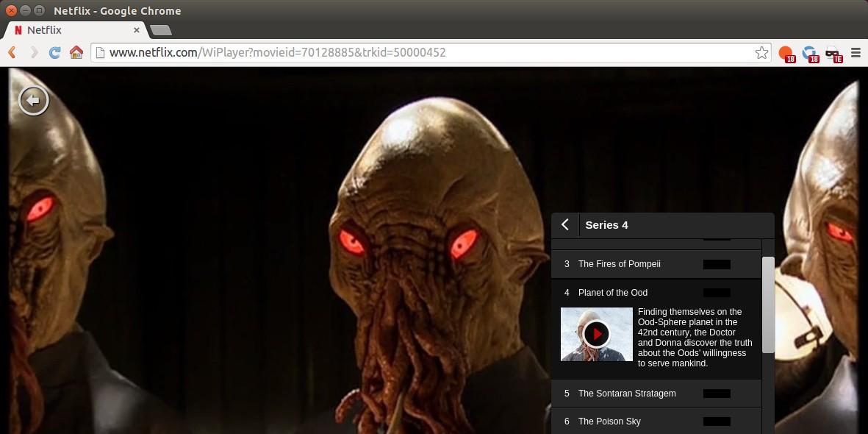This screenshot has width=868, height=434.
Task: Open the blue circular-arrow extension
Action: [x=810, y=54]
